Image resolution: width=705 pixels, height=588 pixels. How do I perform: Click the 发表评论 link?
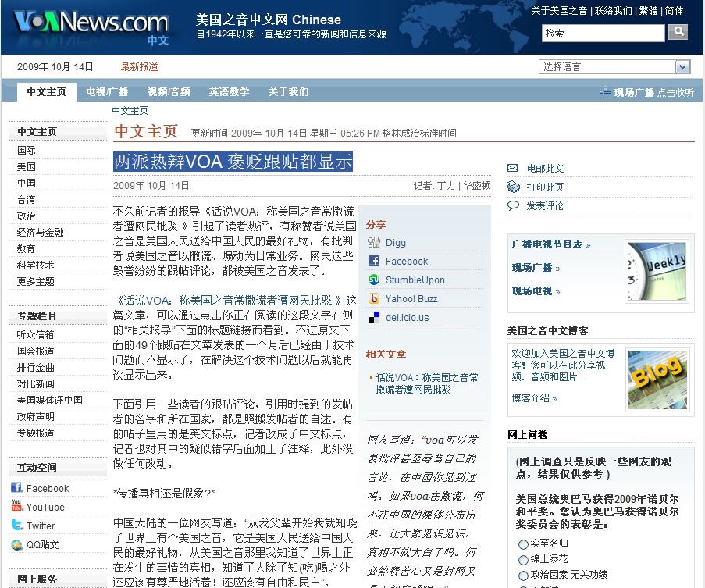coord(544,206)
